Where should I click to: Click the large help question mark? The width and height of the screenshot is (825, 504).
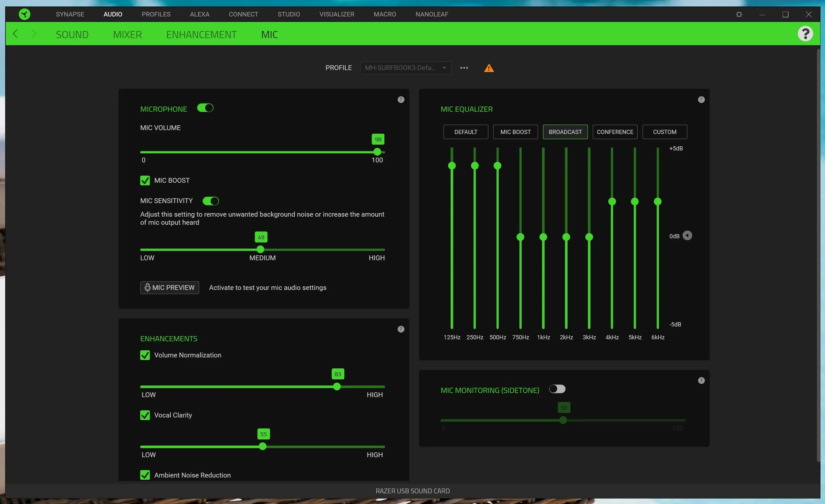coord(805,34)
